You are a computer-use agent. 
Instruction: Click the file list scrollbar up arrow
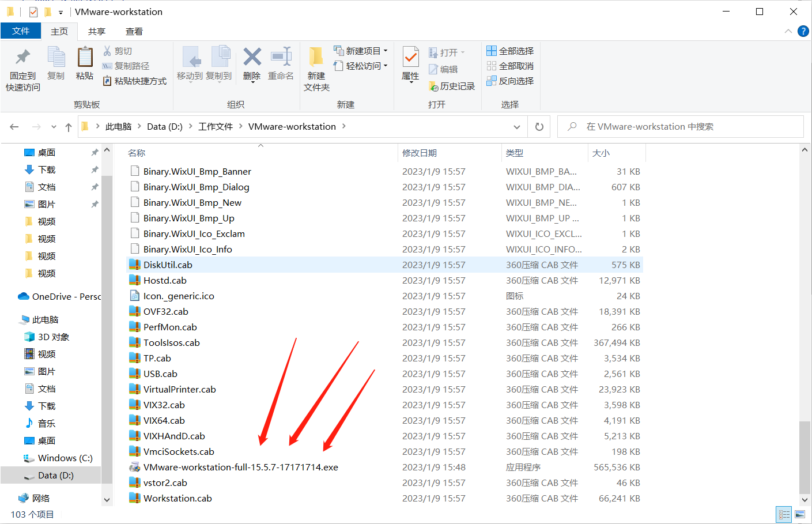pos(805,150)
